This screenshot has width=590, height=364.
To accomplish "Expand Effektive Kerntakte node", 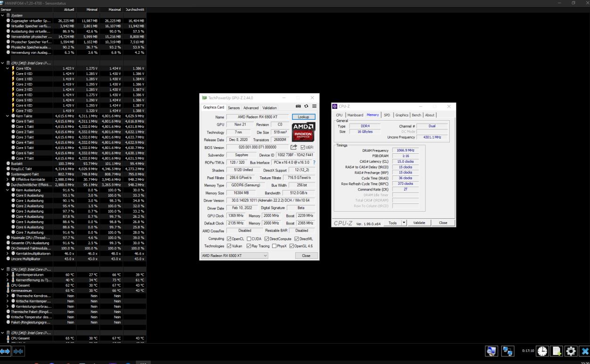I will 8,179.
